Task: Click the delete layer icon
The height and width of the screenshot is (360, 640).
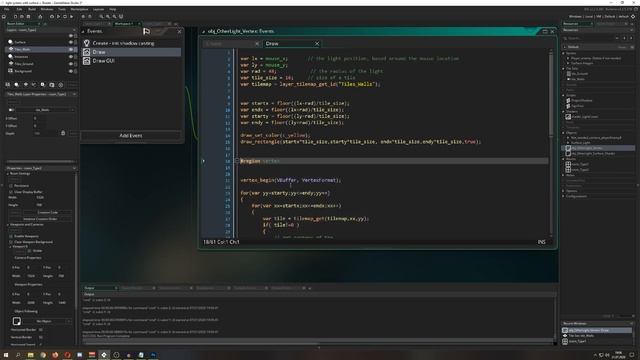Action: pyautogui.click(x=61, y=84)
